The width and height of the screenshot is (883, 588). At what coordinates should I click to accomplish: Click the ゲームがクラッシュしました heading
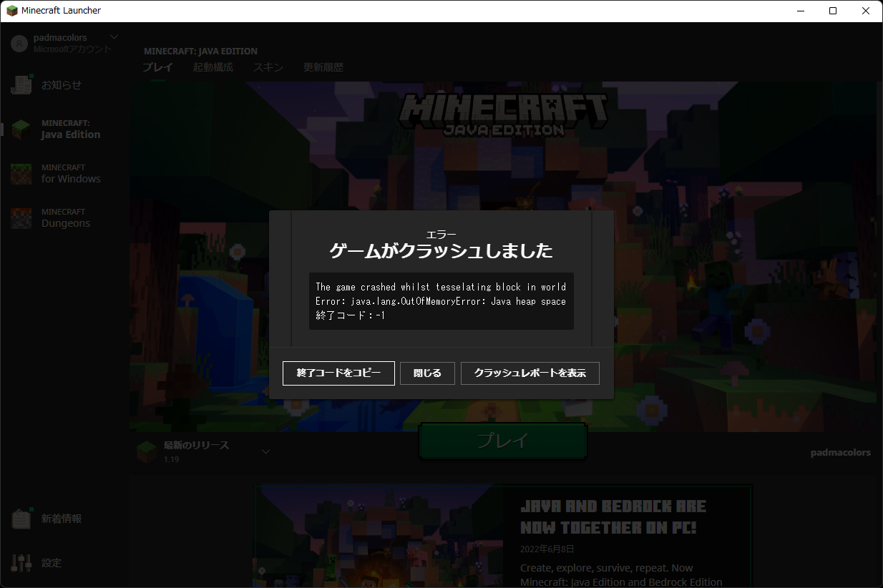point(441,250)
